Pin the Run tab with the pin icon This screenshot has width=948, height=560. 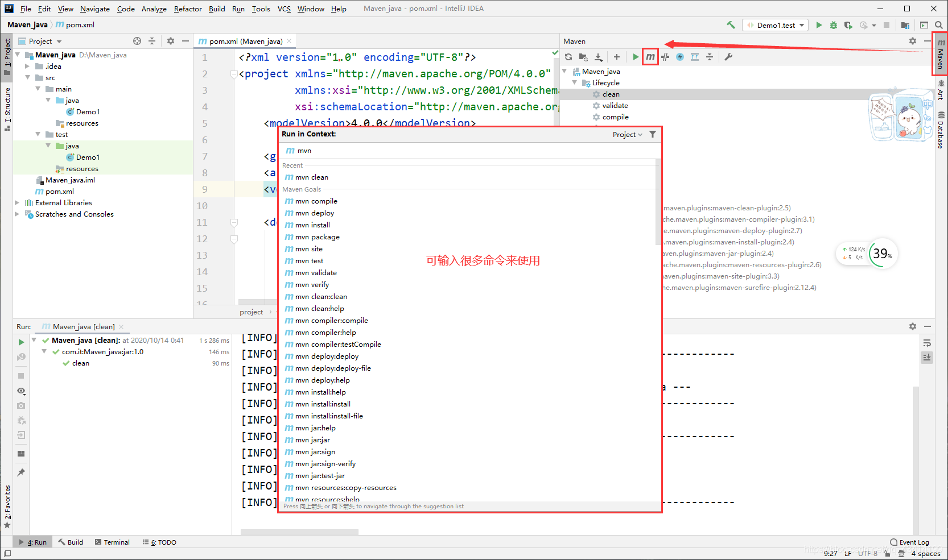(21, 472)
